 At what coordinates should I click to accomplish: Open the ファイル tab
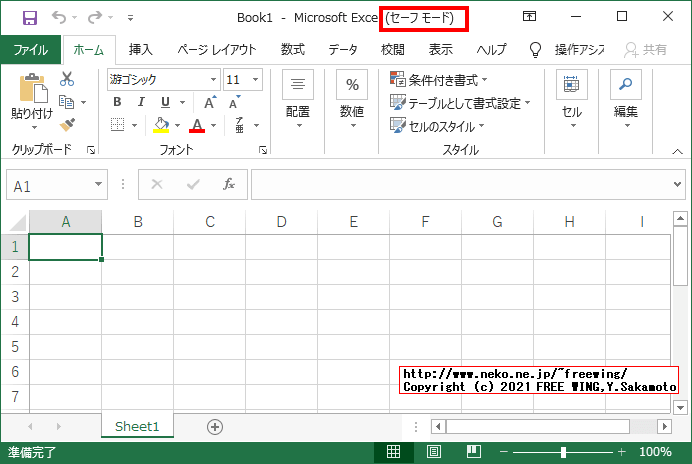coord(30,49)
